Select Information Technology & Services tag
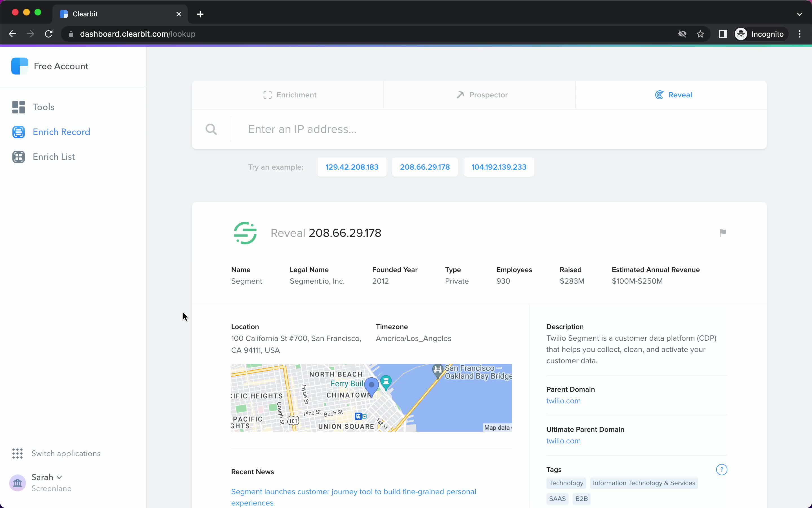The width and height of the screenshot is (812, 508). [x=644, y=483]
